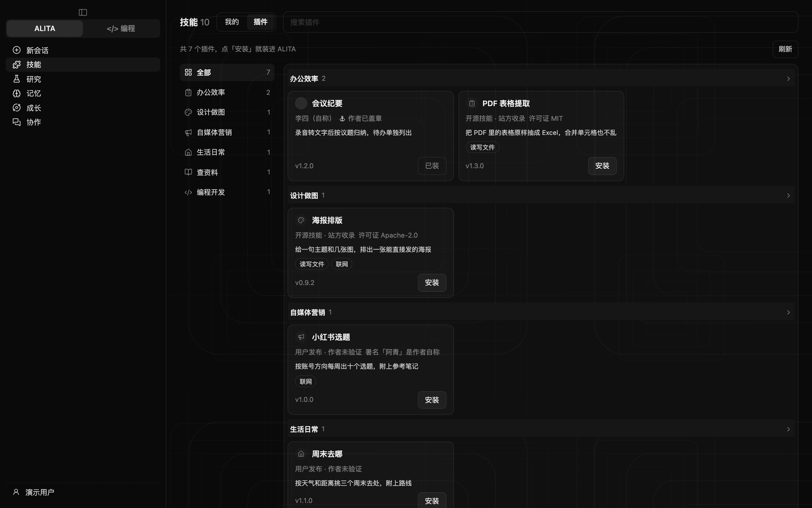Click the 新会话 plus icon

16,50
